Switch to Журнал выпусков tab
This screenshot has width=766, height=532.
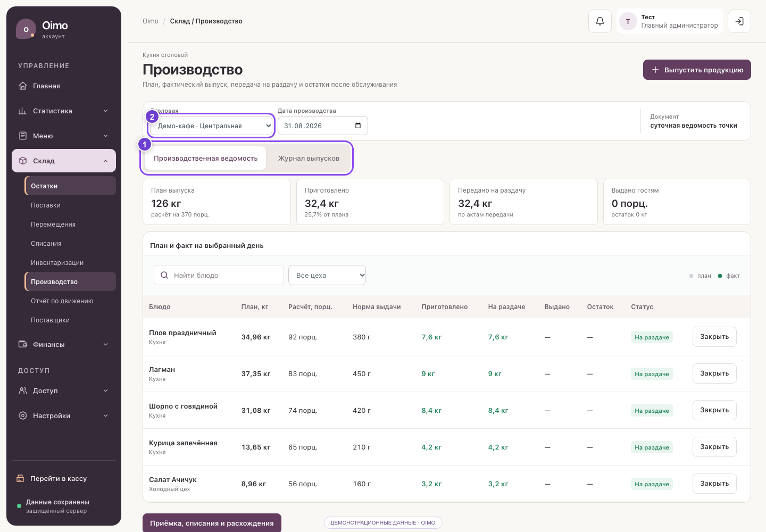click(x=309, y=158)
